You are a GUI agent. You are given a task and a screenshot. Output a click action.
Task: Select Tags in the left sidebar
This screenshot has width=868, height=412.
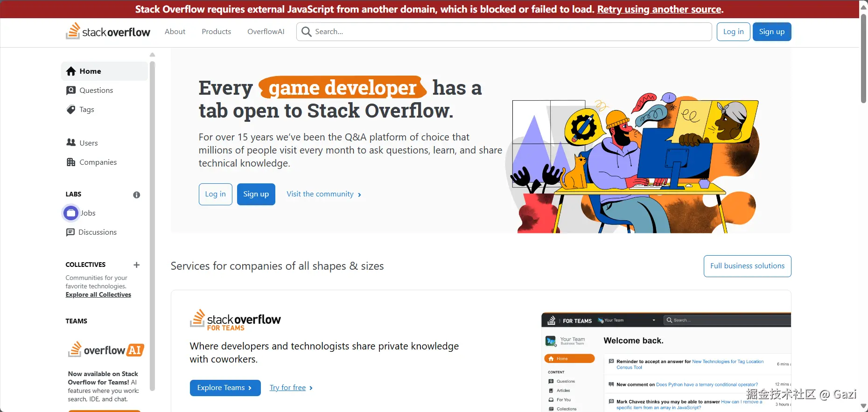pyautogui.click(x=105, y=109)
